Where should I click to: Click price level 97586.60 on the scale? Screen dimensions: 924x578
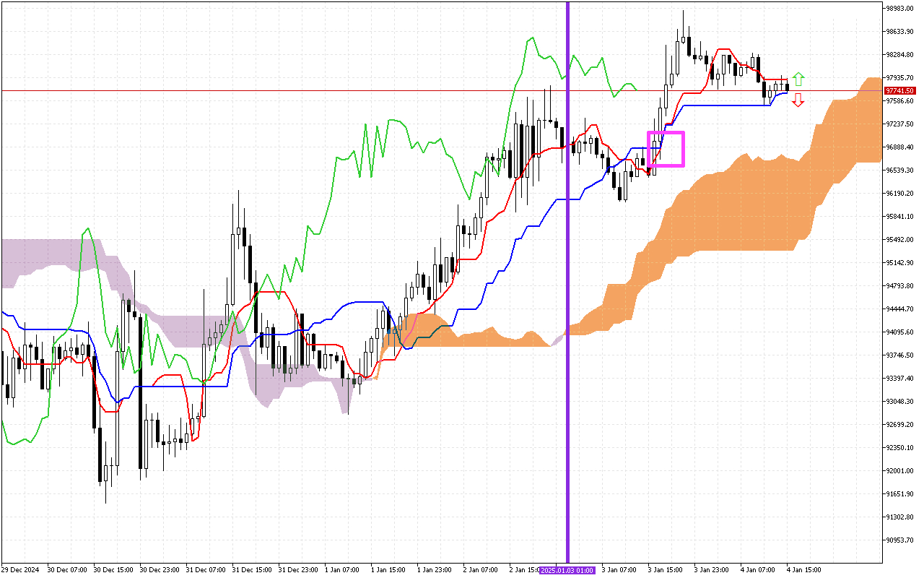pos(899,101)
